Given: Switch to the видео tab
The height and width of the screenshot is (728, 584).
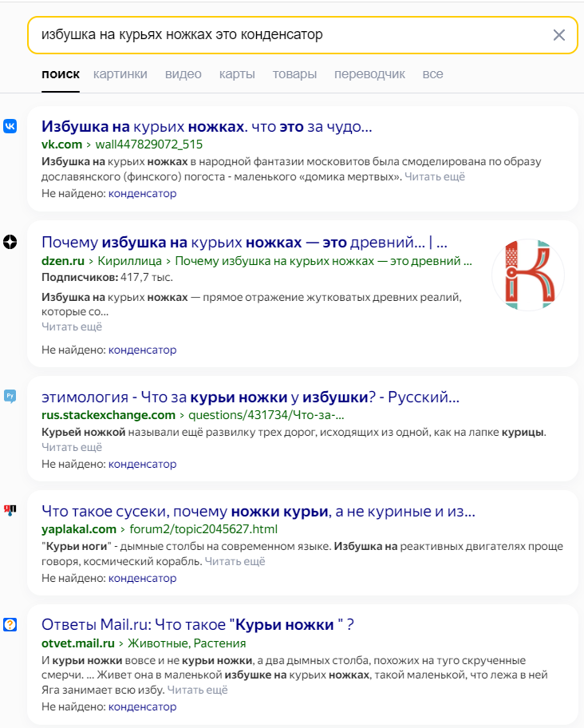Looking at the screenshot, I should click(x=183, y=73).
